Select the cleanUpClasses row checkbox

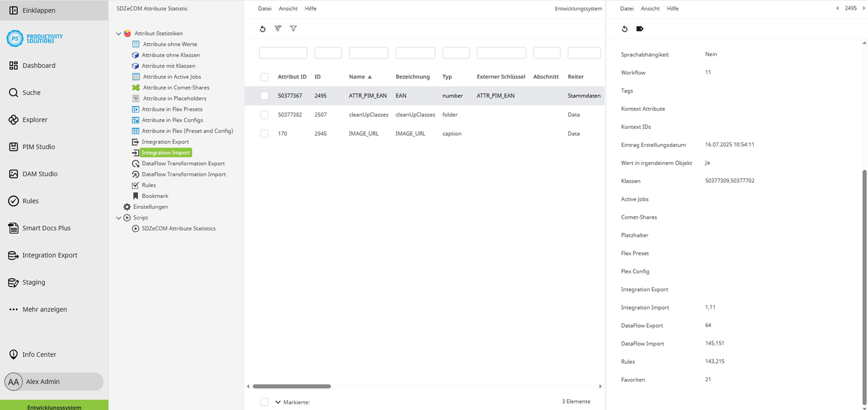(264, 114)
